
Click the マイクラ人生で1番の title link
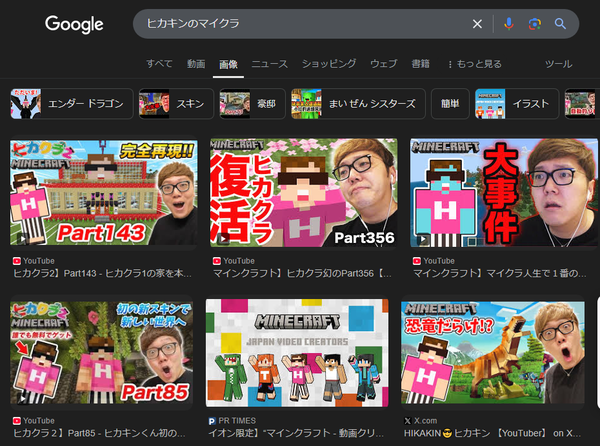(500, 273)
